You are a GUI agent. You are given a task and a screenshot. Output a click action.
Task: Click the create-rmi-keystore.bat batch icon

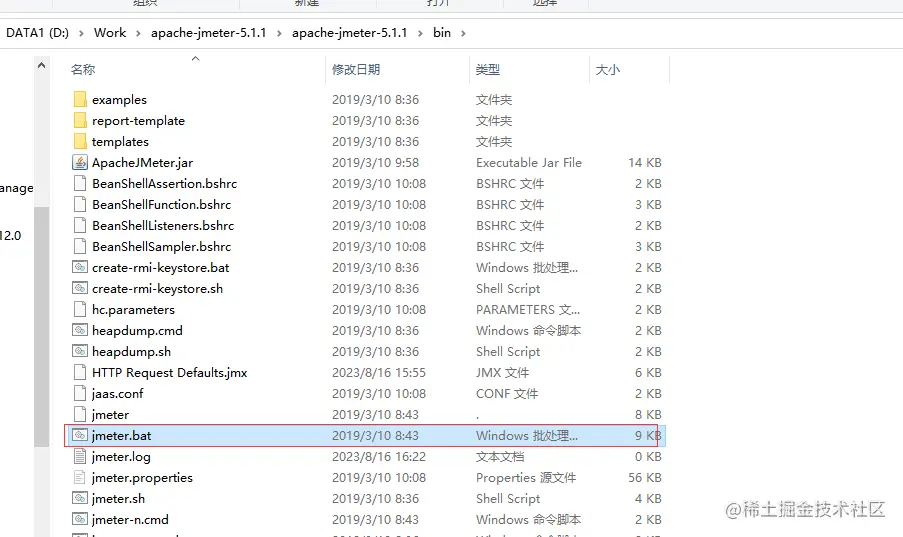[80, 267]
